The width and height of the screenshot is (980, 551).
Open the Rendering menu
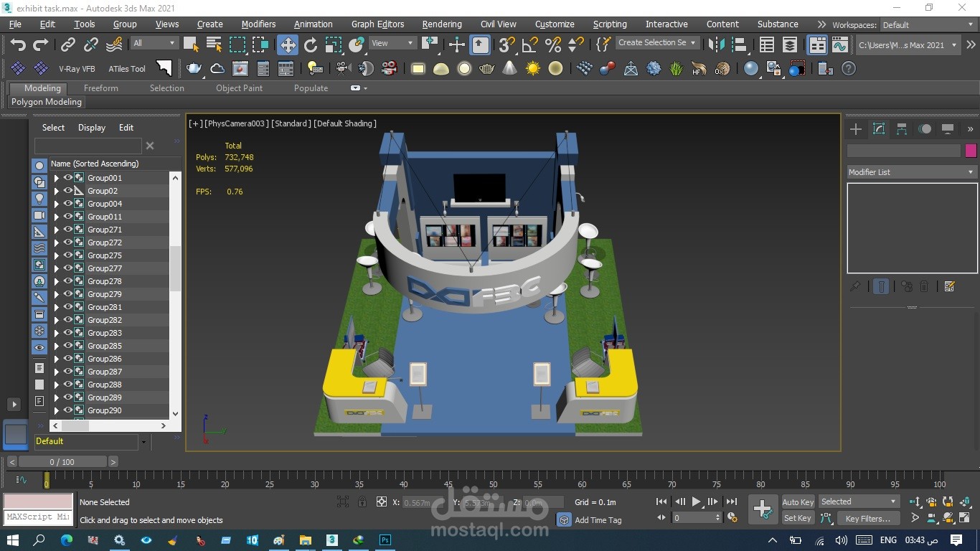coord(442,24)
